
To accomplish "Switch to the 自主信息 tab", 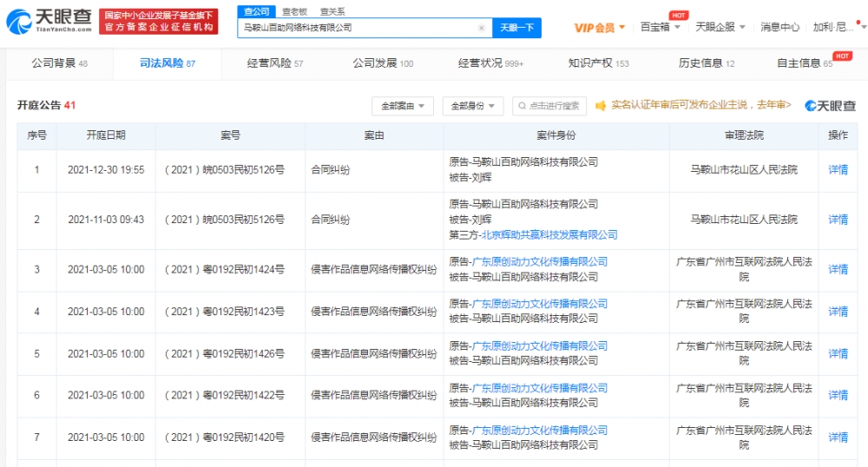I will click(x=805, y=63).
